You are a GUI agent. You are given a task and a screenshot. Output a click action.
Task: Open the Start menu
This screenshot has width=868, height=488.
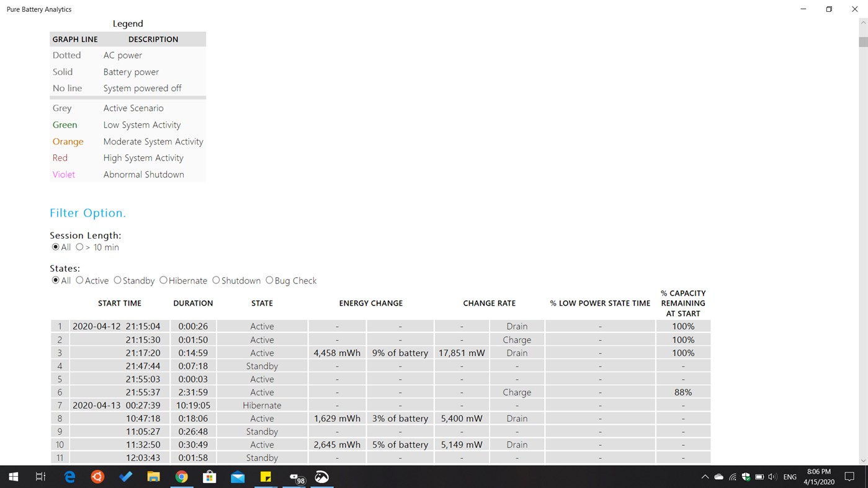(13, 477)
